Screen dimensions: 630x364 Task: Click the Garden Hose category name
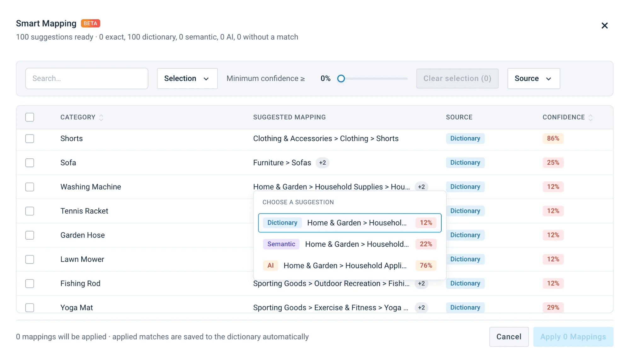pyautogui.click(x=83, y=235)
